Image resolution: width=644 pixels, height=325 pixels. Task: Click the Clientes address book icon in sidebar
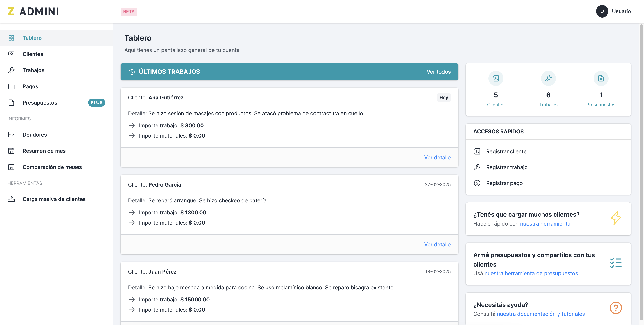point(11,54)
